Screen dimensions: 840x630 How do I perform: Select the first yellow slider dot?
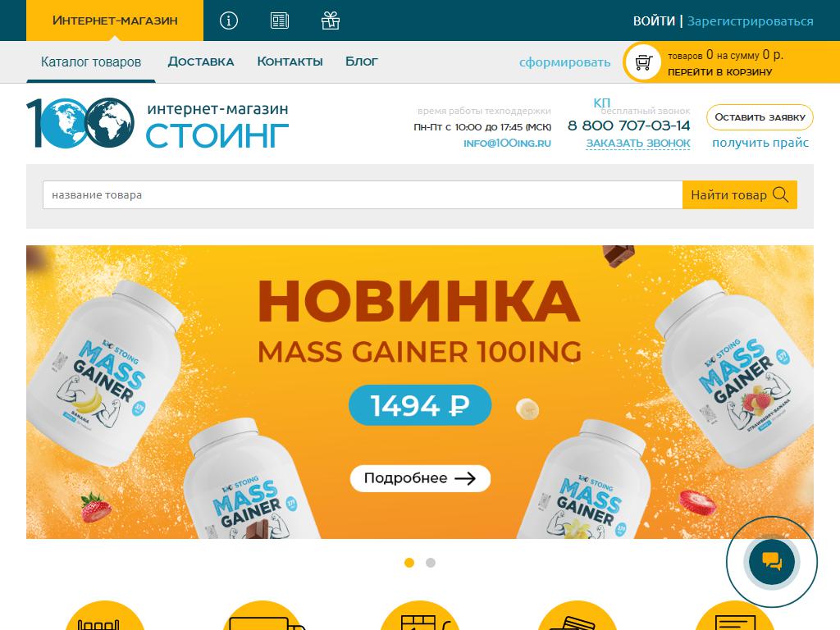point(409,563)
